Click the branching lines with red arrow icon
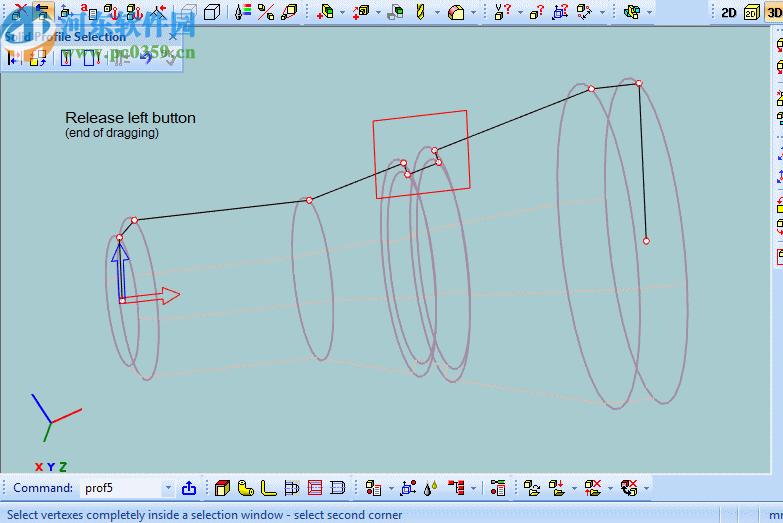783x523 pixels. (158, 11)
